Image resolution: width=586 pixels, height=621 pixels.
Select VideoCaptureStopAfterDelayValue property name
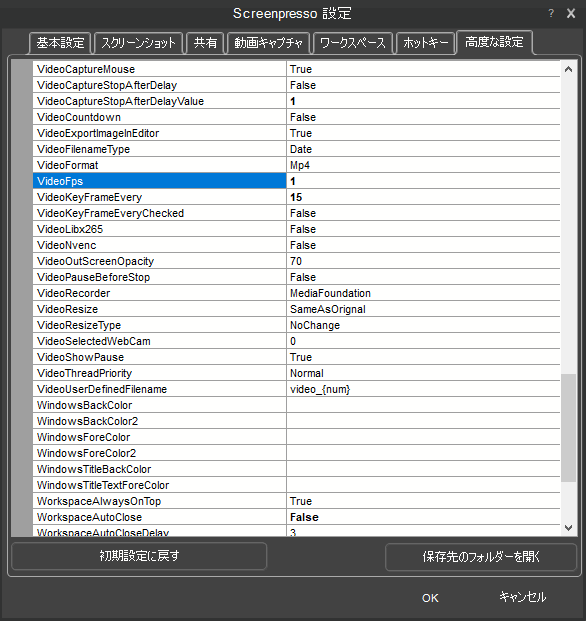click(159, 101)
